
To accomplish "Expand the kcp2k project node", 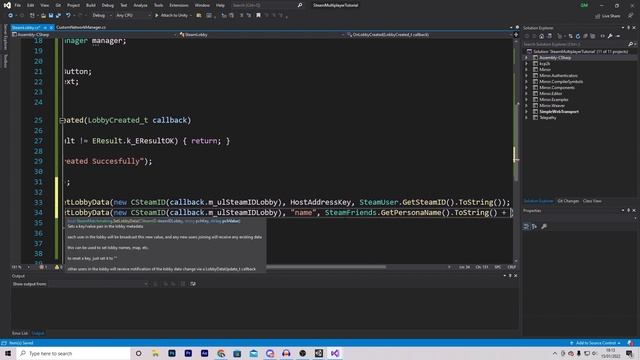I will coord(527,64).
